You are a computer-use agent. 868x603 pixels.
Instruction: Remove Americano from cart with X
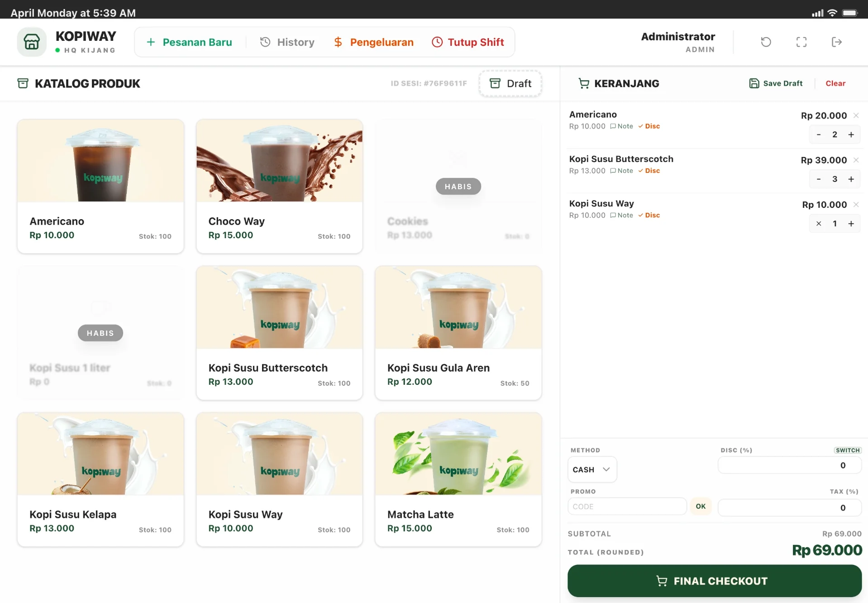click(856, 115)
